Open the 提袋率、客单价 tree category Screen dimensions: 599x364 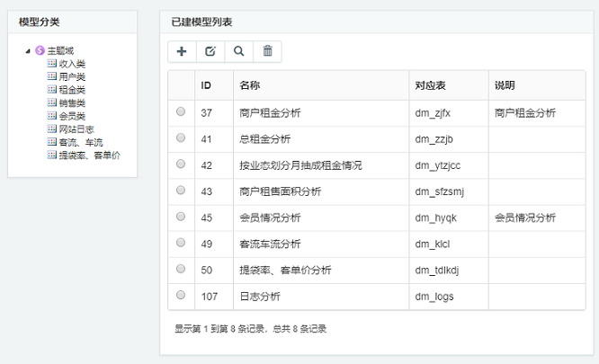[89, 155]
